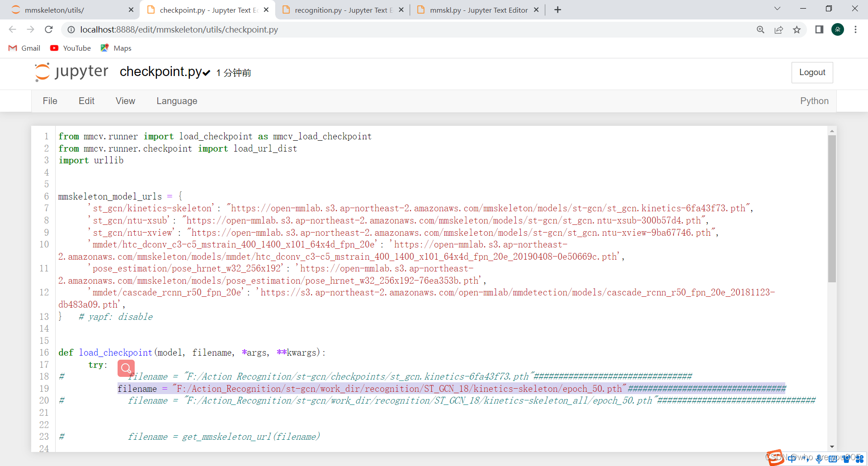Image resolution: width=868 pixels, height=466 pixels.
Task: Click the Python language indicator
Action: tap(814, 101)
